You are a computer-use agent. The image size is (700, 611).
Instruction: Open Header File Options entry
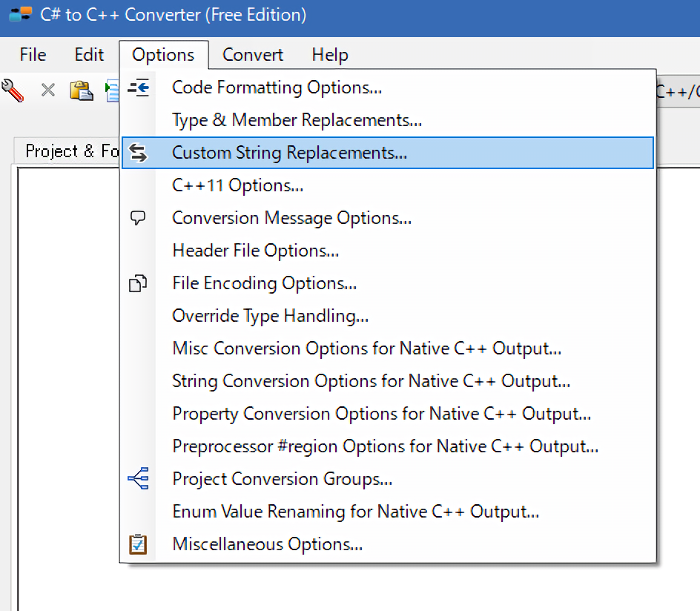click(x=256, y=251)
